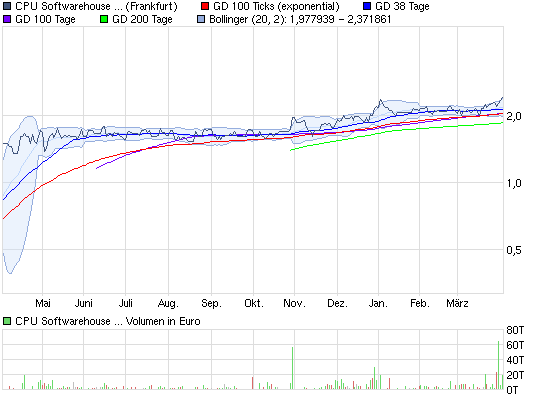Screen dimensions: 545x411
Task: Click the 'Juli' month axis label
Action: tap(125, 303)
